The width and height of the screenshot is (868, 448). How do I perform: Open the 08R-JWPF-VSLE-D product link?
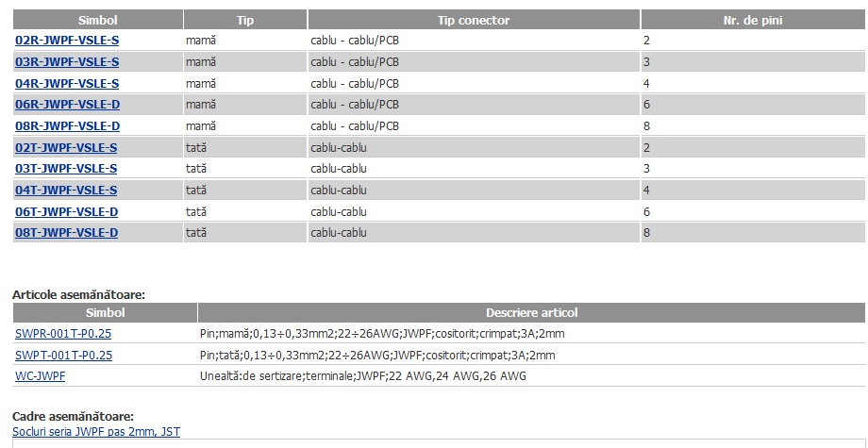point(68,126)
